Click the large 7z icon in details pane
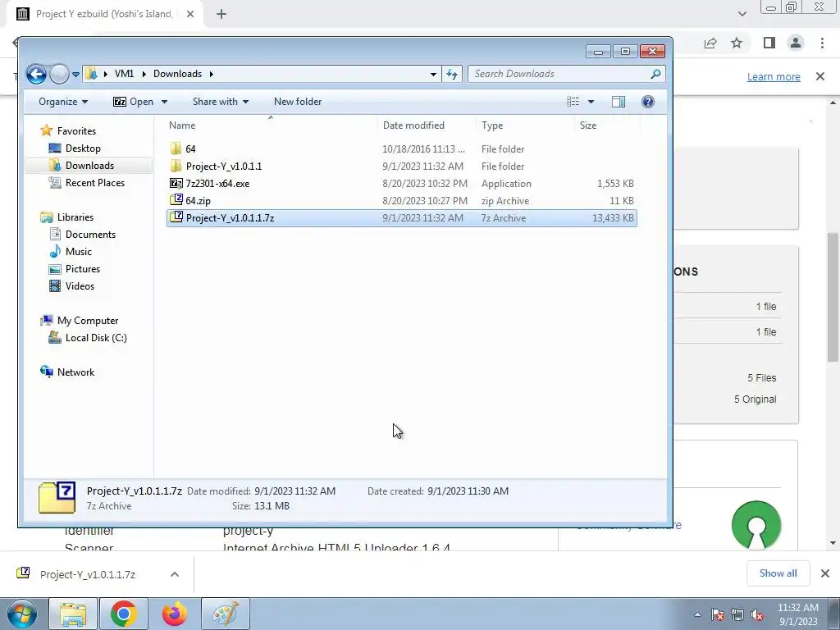 pyautogui.click(x=57, y=498)
